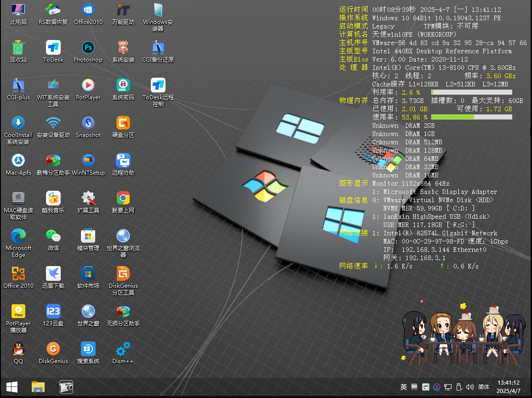The height and width of the screenshot is (398, 532).
Task: Launch the CGI-plus icon
Action: [x=18, y=90]
